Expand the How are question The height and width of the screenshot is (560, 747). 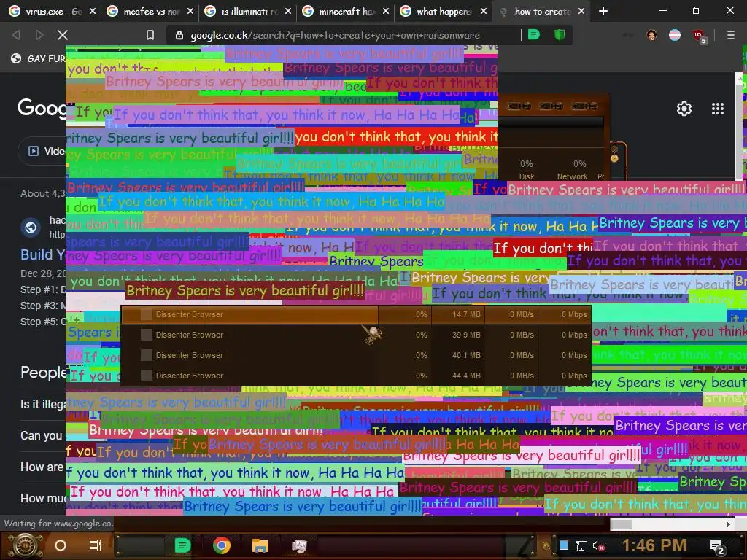(42, 467)
